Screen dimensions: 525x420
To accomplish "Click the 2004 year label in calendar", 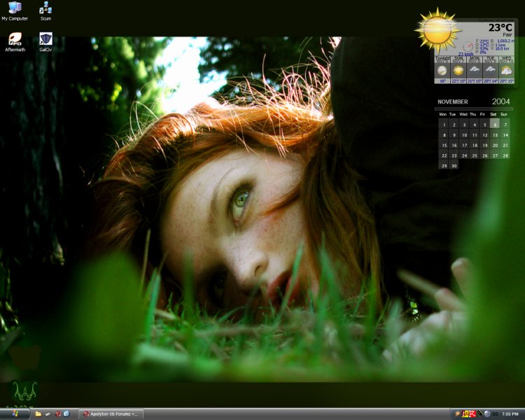I will coord(500,101).
